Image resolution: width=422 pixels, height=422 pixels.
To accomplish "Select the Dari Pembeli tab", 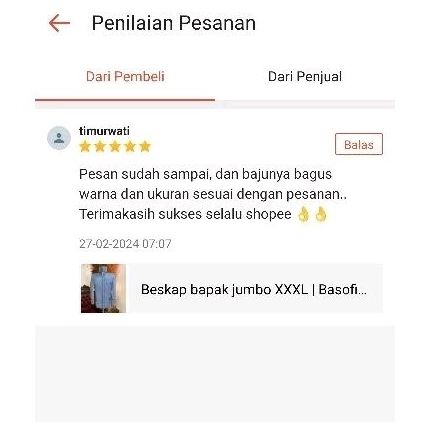I will pos(125,76).
